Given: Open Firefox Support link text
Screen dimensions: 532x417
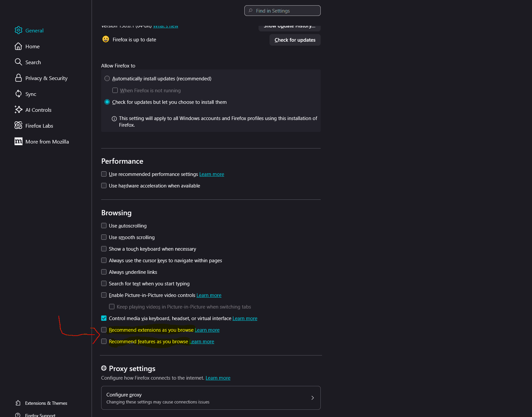Looking at the screenshot, I should pos(40,415).
